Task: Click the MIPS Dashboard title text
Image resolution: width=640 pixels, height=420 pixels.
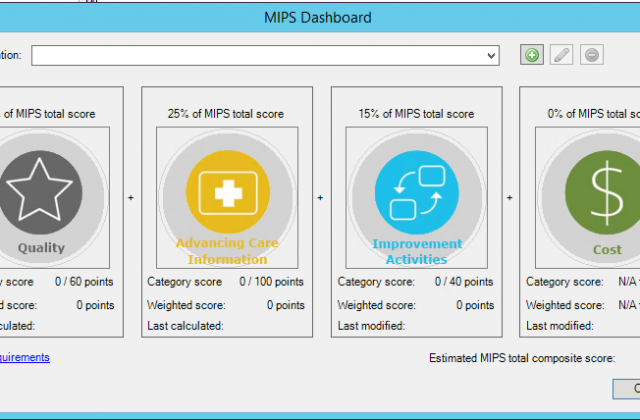Action: [318, 18]
